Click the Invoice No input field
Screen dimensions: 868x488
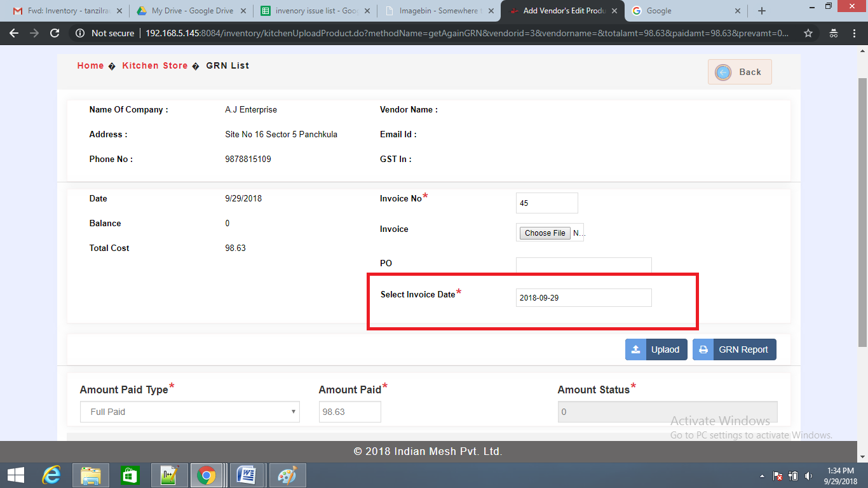tap(547, 203)
